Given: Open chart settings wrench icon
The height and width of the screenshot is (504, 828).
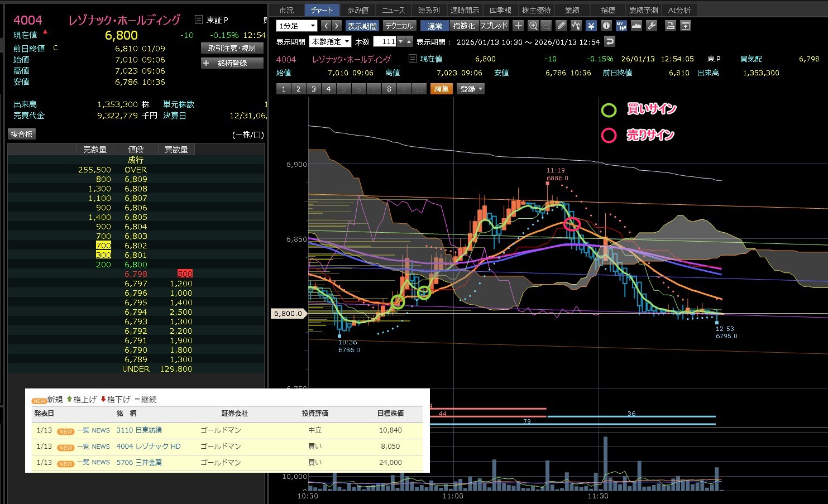Looking at the screenshot, I should 651,26.
